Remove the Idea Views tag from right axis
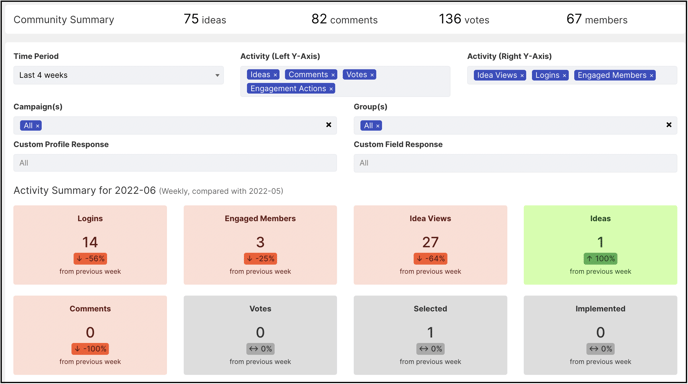Viewport: 688px width, 384px height. 522,75
